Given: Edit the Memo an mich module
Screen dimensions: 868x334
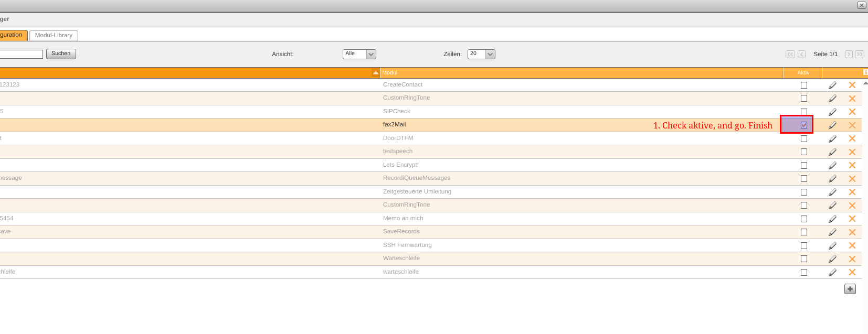Looking at the screenshot, I should pos(832,219).
